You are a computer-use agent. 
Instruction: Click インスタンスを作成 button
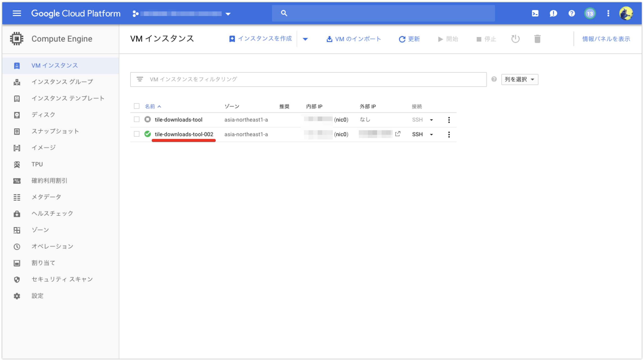point(260,39)
